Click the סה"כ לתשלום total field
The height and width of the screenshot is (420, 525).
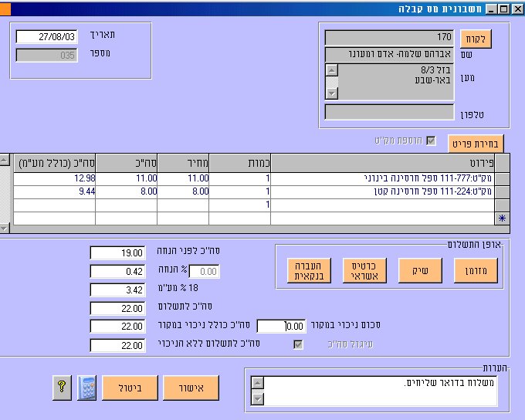coord(118,309)
